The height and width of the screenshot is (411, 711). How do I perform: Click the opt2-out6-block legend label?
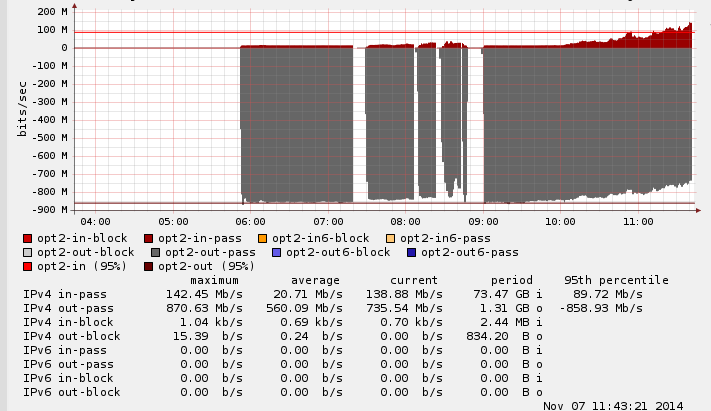(x=338, y=252)
